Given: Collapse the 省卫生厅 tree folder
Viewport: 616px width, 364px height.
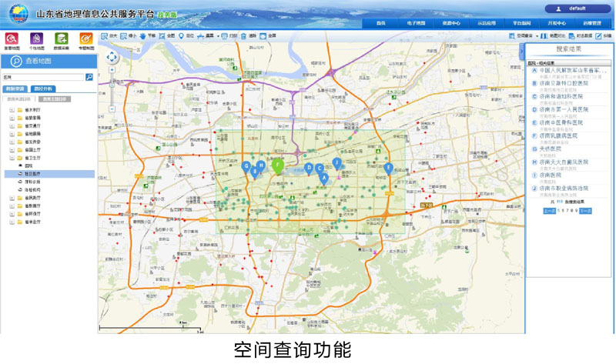Looking at the screenshot, I should (x=12, y=158).
